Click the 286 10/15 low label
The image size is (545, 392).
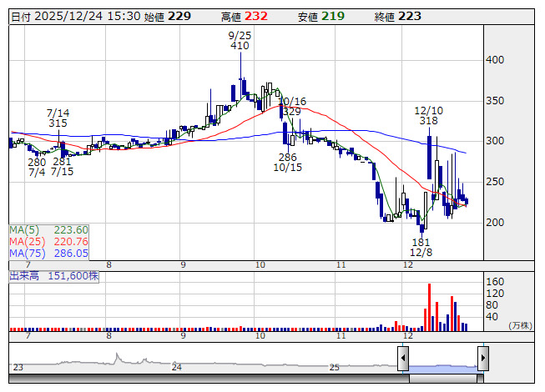287,162
